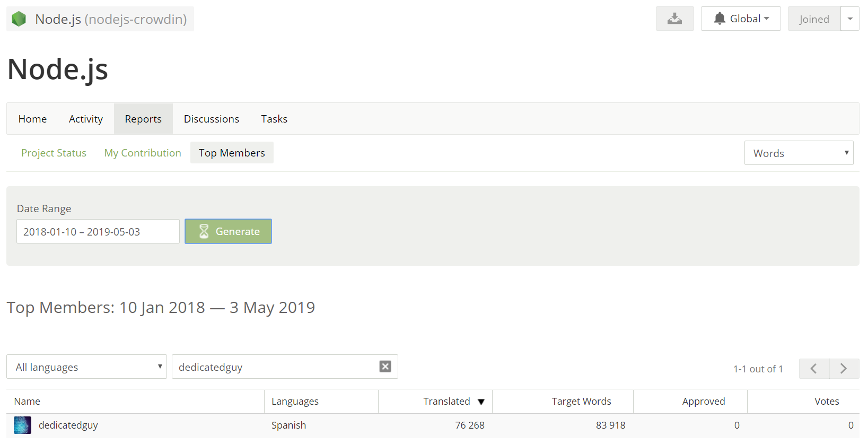Go to the Home tab
The height and width of the screenshot is (444, 868).
(32, 119)
